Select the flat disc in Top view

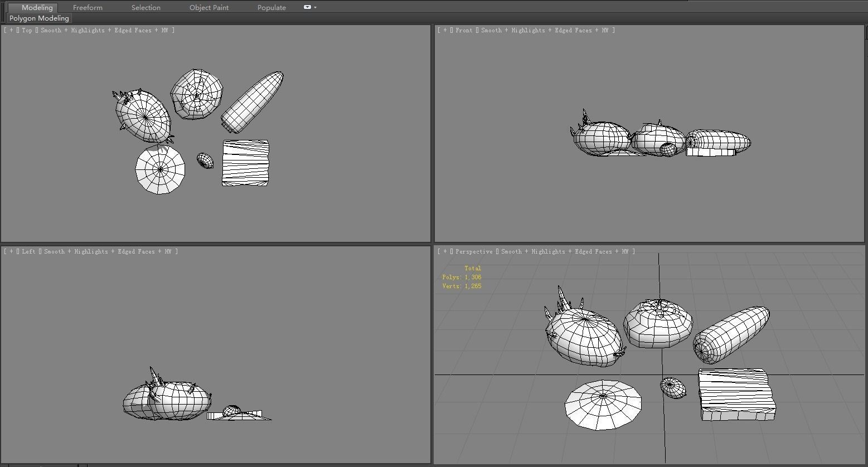click(x=160, y=169)
